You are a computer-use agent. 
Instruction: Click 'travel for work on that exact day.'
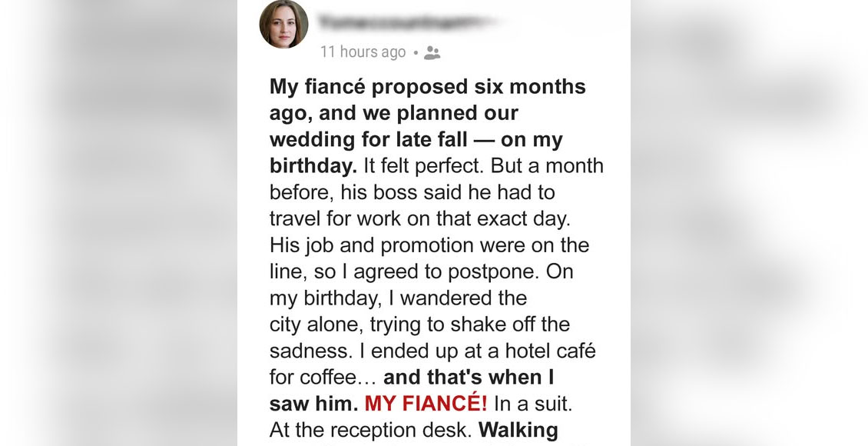tap(419, 219)
